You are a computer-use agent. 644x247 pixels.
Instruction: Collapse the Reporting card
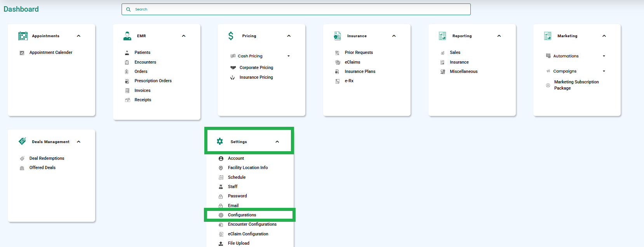[499, 36]
